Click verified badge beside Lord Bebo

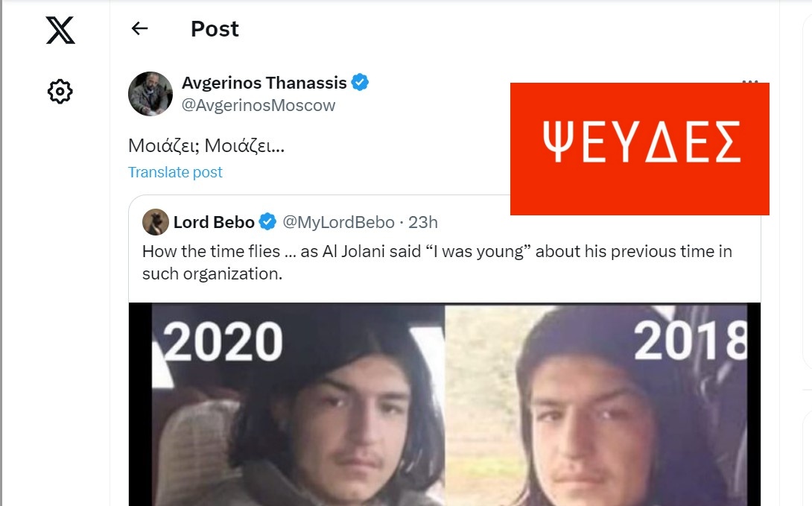click(x=267, y=221)
